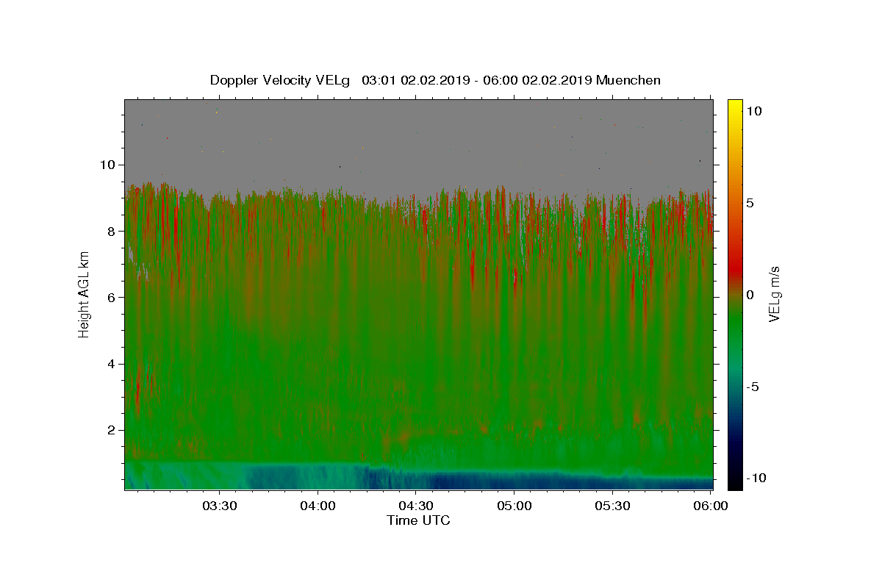Click the yellow top of the colorbar
The width and height of the screenshot is (882, 588).
(x=734, y=109)
